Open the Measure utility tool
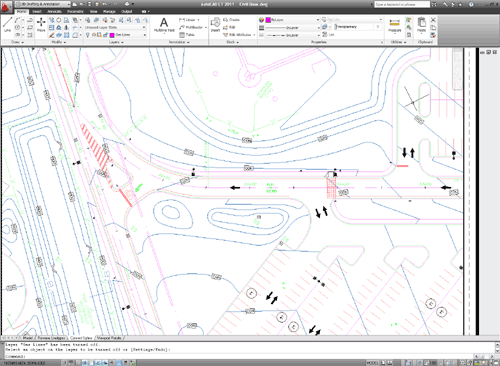Viewport: 500px width, 366px height. [x=395, y=25]
